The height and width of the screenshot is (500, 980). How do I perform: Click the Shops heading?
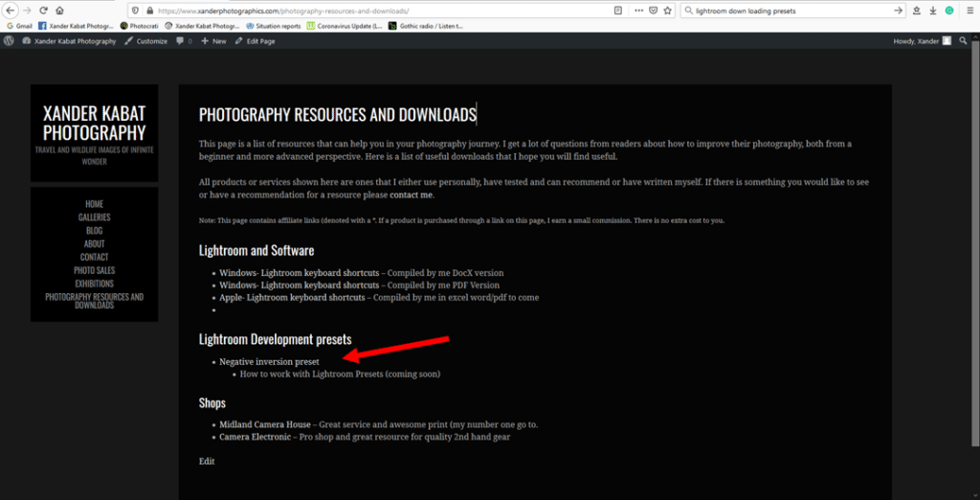212,403
